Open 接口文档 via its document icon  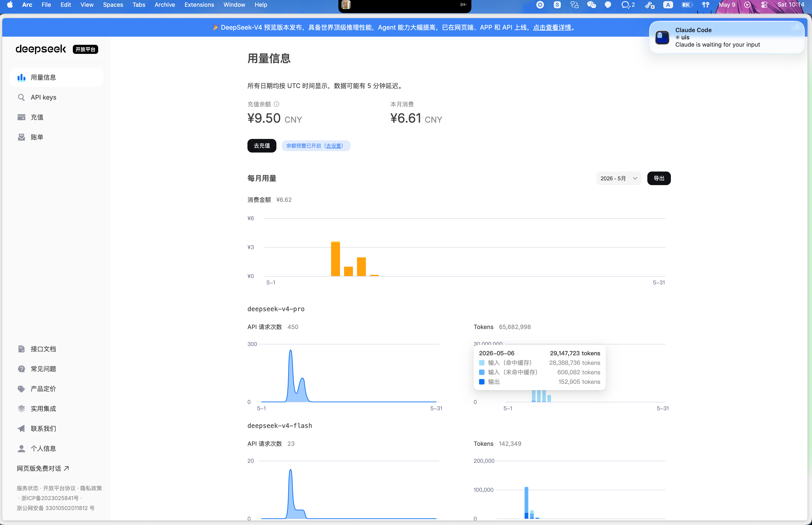click(x=21, y=349)
